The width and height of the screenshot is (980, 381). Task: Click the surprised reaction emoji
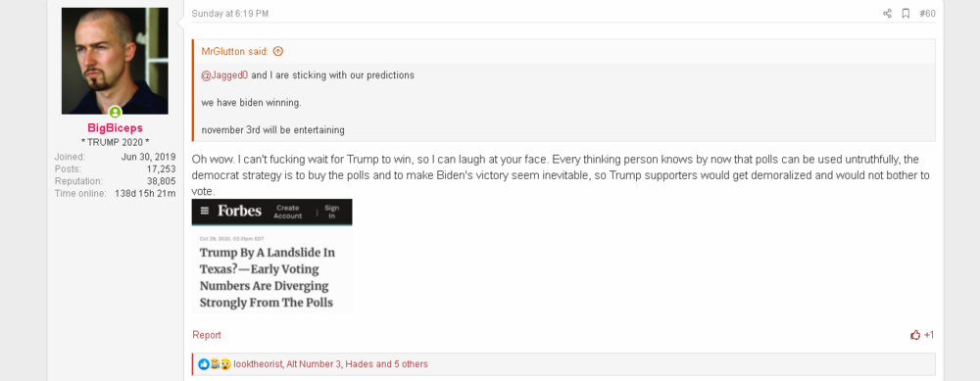(x=225, y=364)
